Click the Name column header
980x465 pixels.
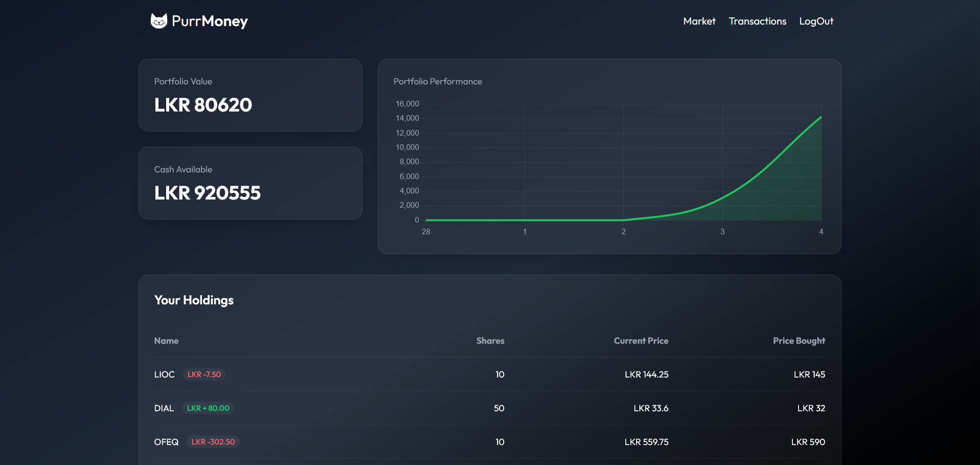(x=166, y=341)
